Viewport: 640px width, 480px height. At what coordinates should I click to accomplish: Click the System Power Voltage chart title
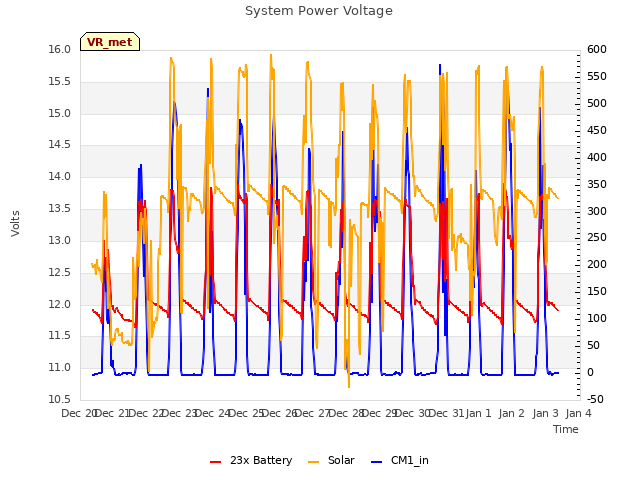(319, 11)
